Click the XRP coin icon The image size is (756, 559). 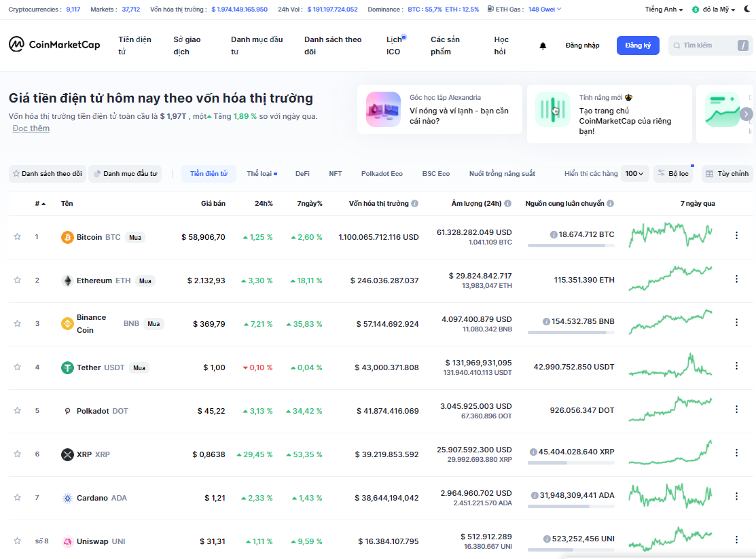point(67,454)
